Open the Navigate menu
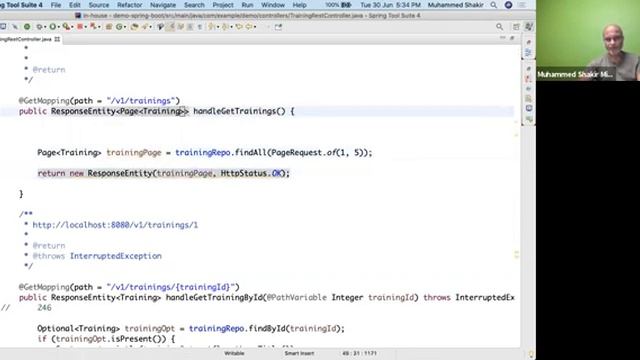Screen dimensions: 640x360 [x=162, y=5]
